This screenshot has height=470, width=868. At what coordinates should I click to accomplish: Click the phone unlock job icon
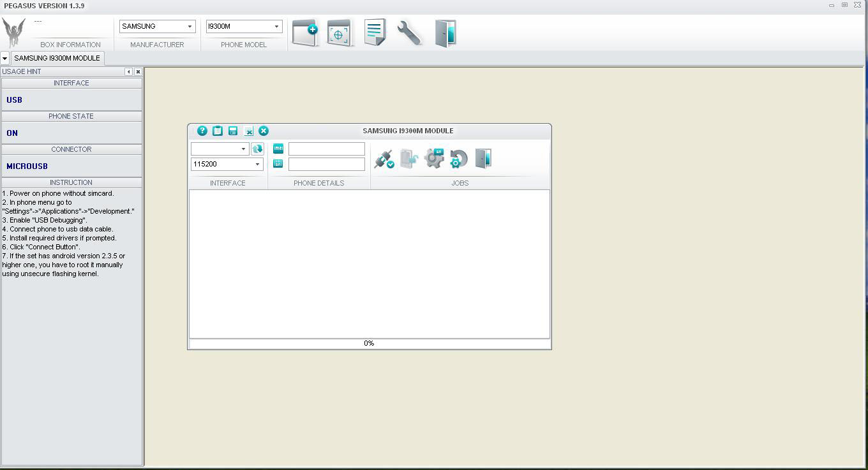click(409, 159)
